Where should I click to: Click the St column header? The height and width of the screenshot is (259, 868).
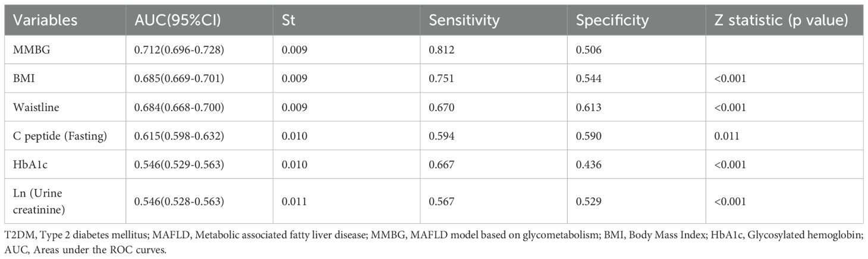(x=288, y=20)
